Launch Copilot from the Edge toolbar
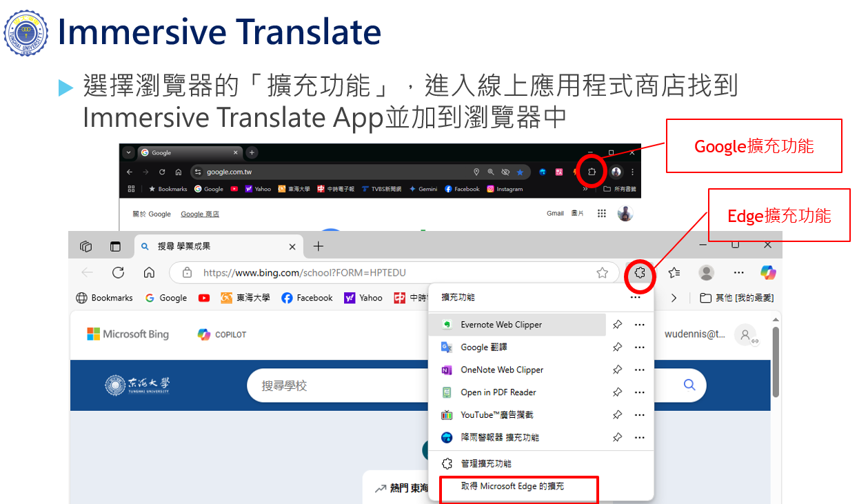868x504 pixels. click(x=768, y=272)
